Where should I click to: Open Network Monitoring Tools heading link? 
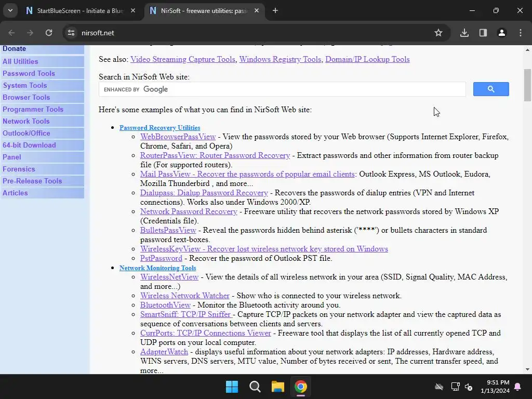point(158,268)
